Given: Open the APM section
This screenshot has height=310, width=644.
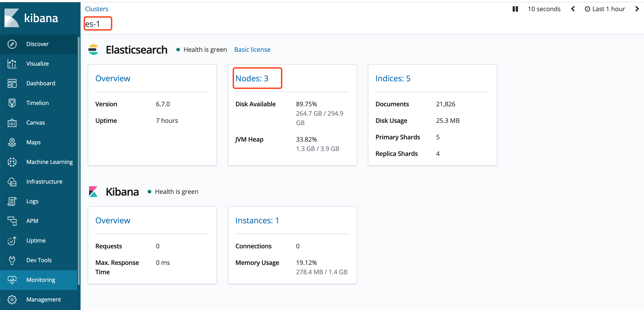Looking at the screenshot, I should [x=32, y=221].
